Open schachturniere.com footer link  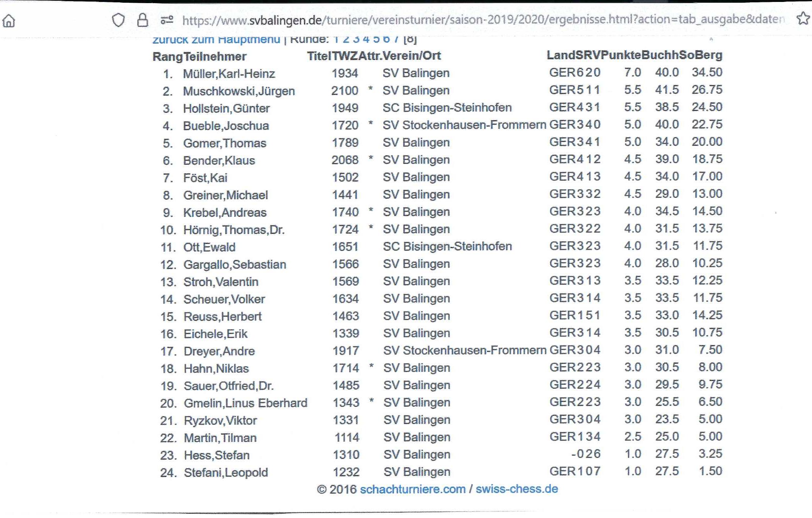tap(413, 489)
